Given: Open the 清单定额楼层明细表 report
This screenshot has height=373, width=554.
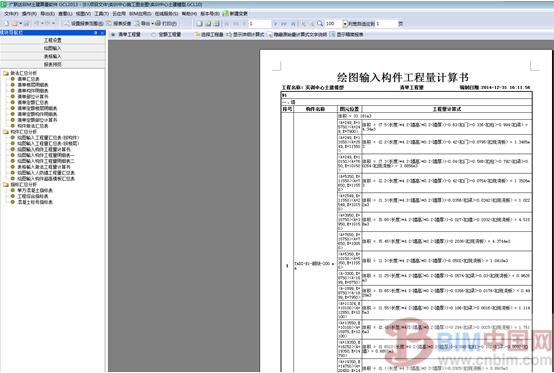Looking at the screenshot, I should coord(37,108).
